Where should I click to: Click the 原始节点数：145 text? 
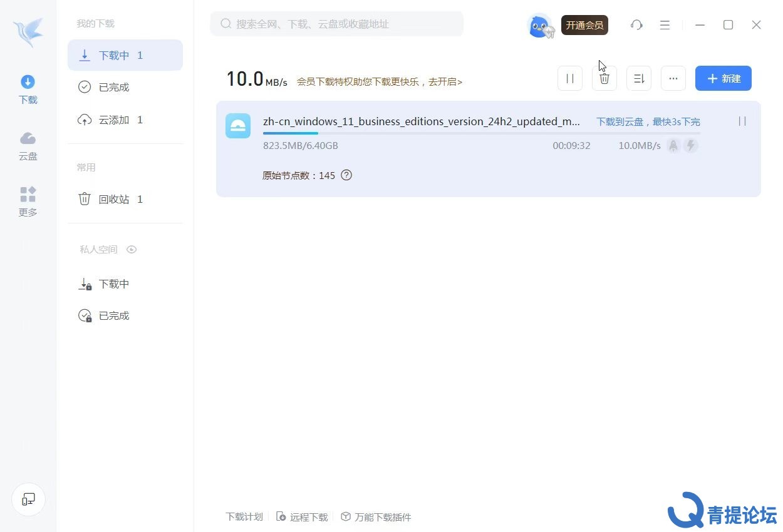click(299, 175)
